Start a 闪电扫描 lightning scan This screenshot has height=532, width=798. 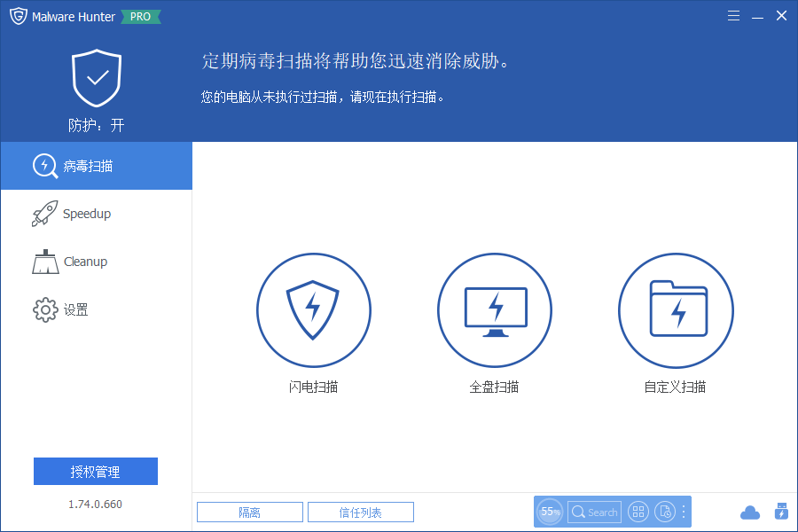313,310
